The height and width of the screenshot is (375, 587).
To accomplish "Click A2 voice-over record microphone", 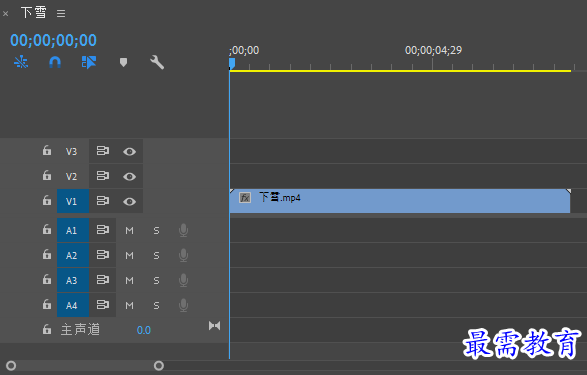I will click(183, 255).
